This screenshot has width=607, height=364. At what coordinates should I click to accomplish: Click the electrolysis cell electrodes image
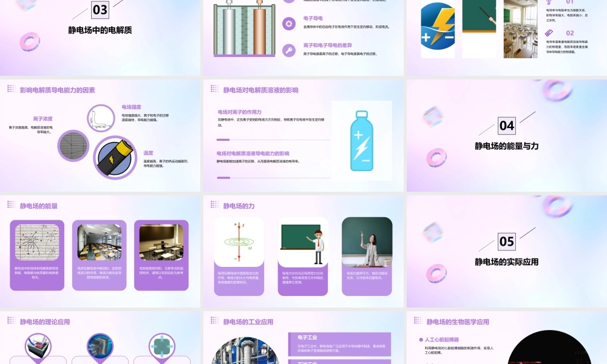(x=244, y=29)
